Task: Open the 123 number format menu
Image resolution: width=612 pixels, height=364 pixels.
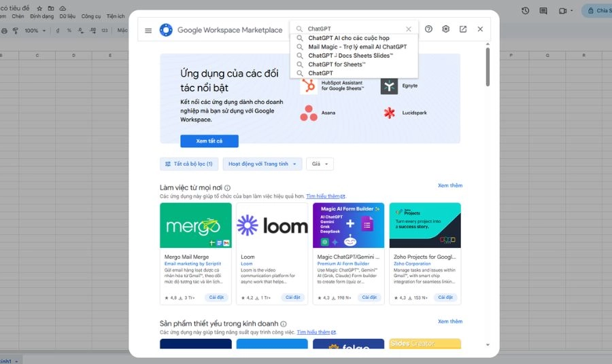Action: (105, 31)
